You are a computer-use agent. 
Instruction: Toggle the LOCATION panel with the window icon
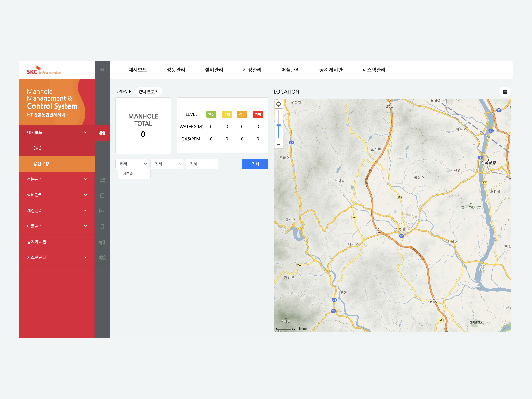505,92
